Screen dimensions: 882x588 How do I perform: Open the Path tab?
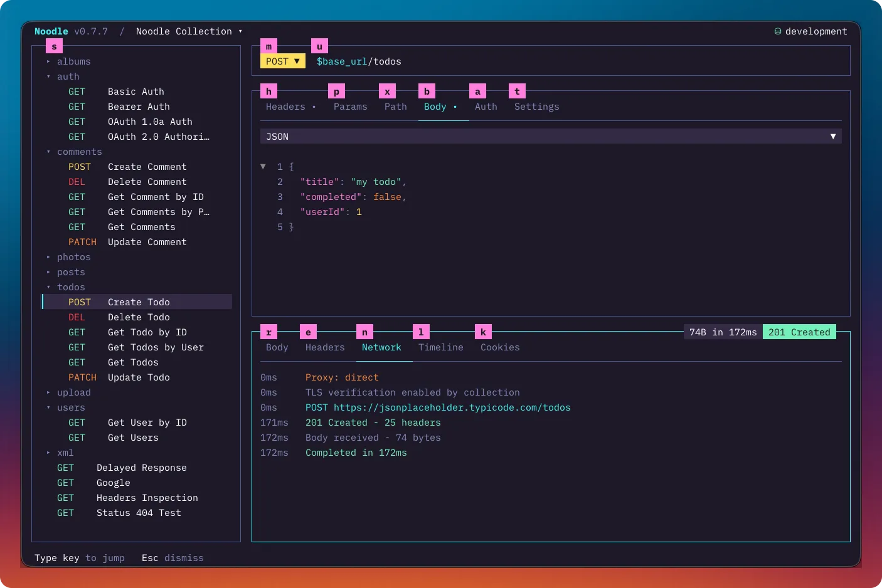[x=396, y=107]
